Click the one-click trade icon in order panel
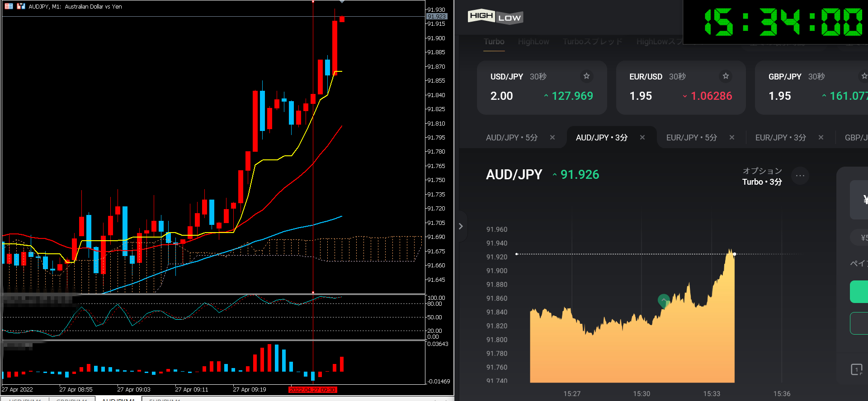The image size is (868, 401). [856, 369]
